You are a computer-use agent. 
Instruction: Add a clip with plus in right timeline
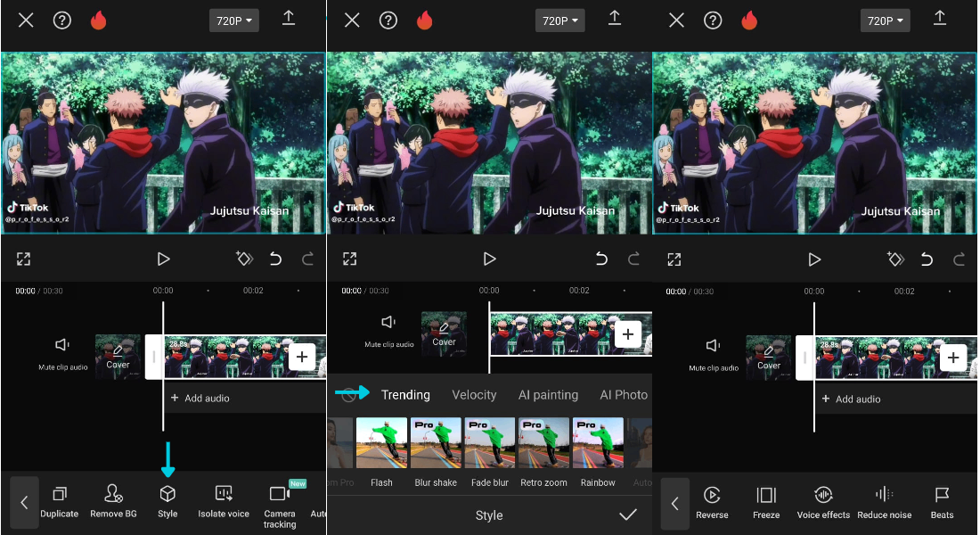point(953,358)
